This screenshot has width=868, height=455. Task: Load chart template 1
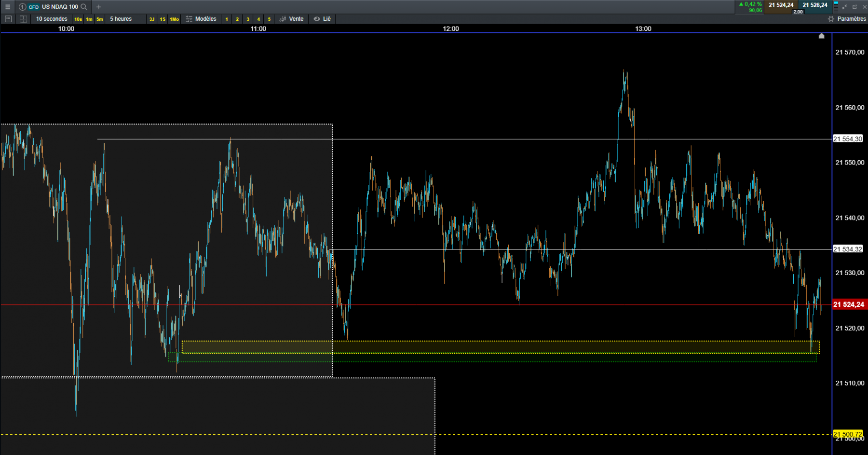coord(227,19)
